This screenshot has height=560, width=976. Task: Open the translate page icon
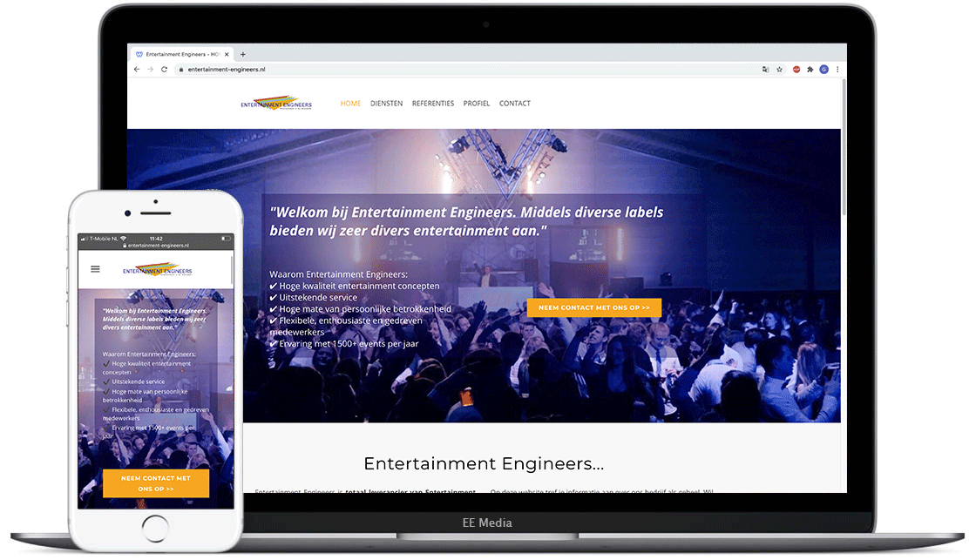coord(766,69)
